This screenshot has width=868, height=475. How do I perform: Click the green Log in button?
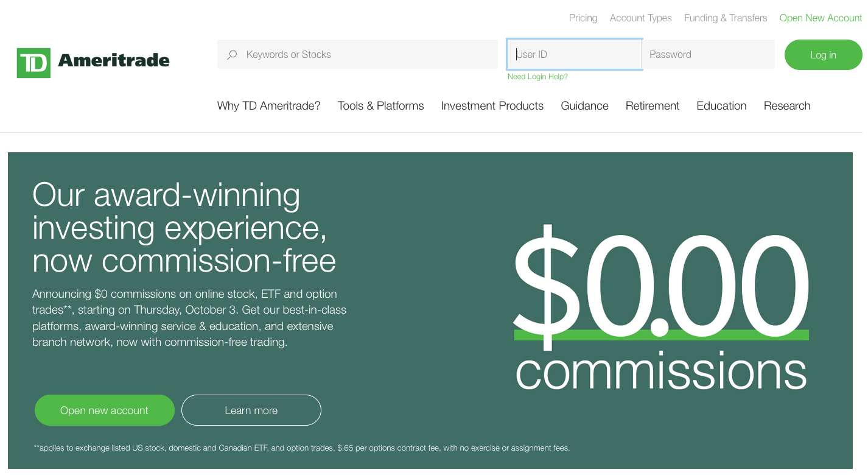(x=823, y=55)
